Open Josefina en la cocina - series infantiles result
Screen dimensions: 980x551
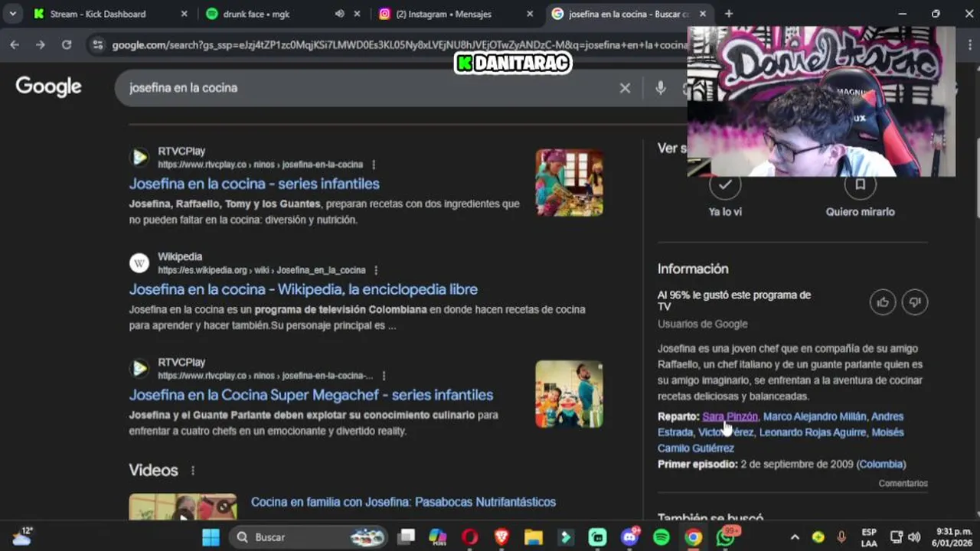pyautogui.click(x=254, y=184)
